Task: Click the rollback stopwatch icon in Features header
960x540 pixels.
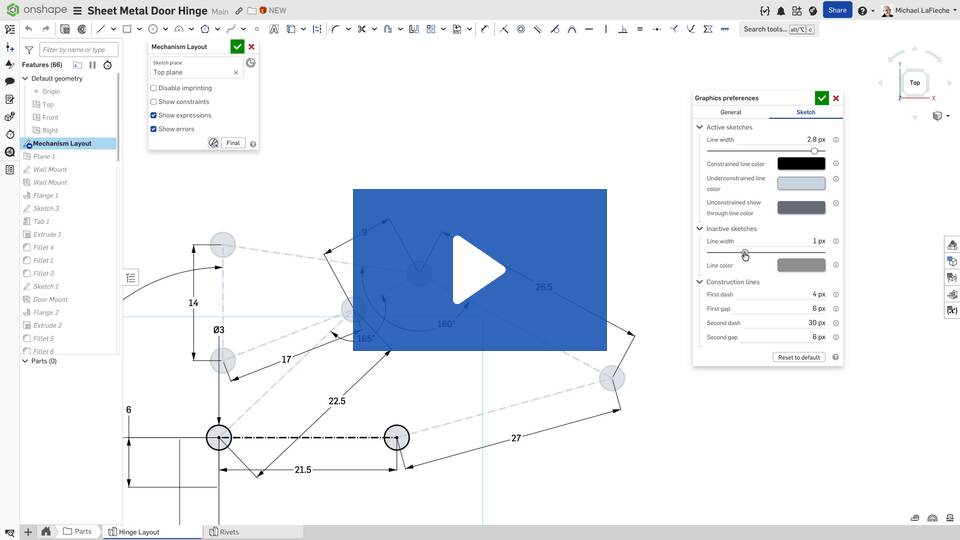Action: click(108, 65)
